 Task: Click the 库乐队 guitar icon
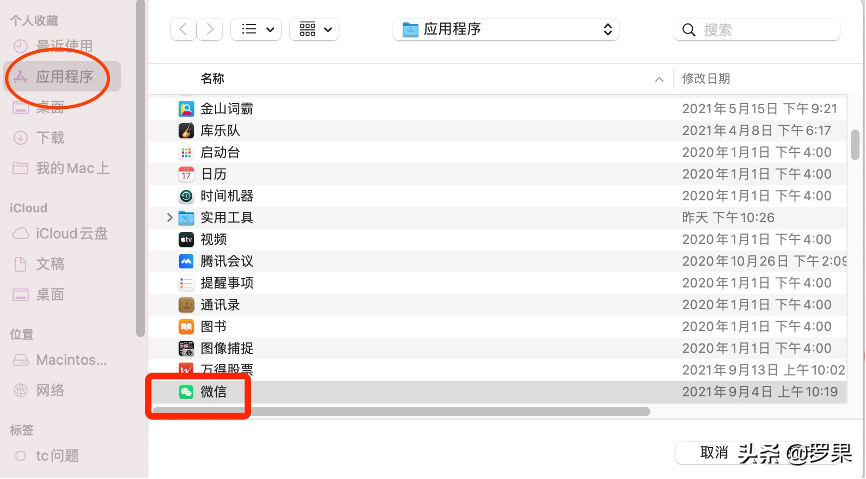(x=186, y=130)
